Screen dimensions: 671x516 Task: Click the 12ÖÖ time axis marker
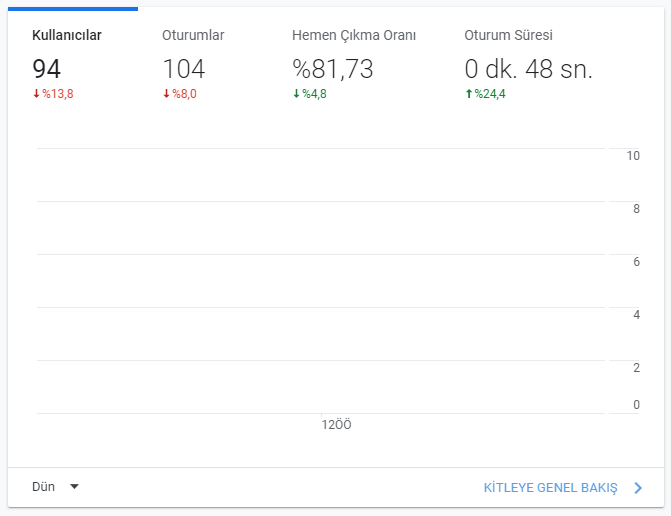[x=336, y=424]
